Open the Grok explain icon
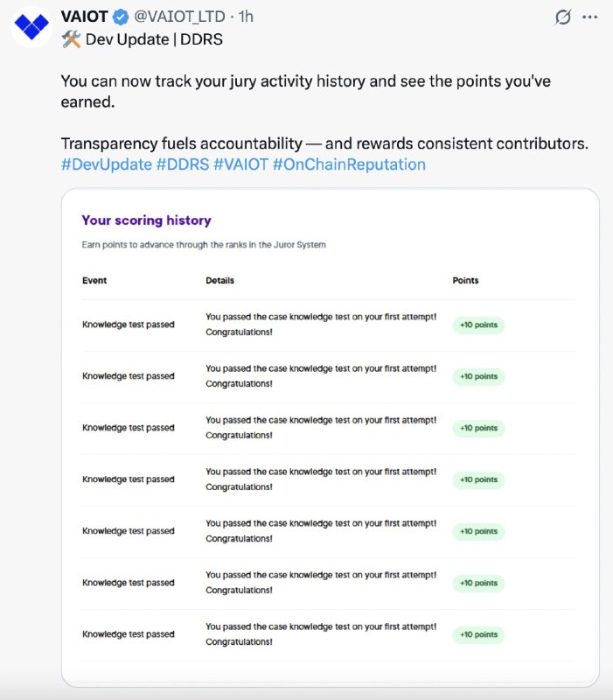This screenshot has height=700, width=613. 563,17
